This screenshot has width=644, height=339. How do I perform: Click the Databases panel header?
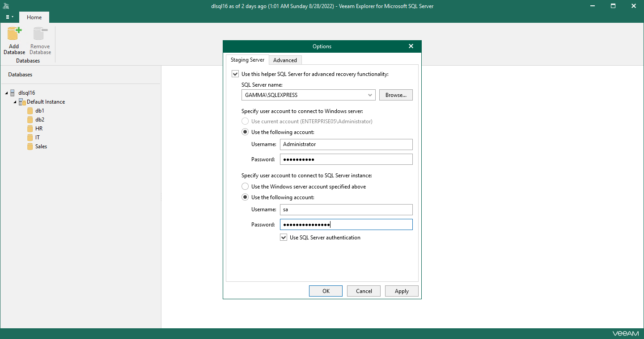point(20,75)
